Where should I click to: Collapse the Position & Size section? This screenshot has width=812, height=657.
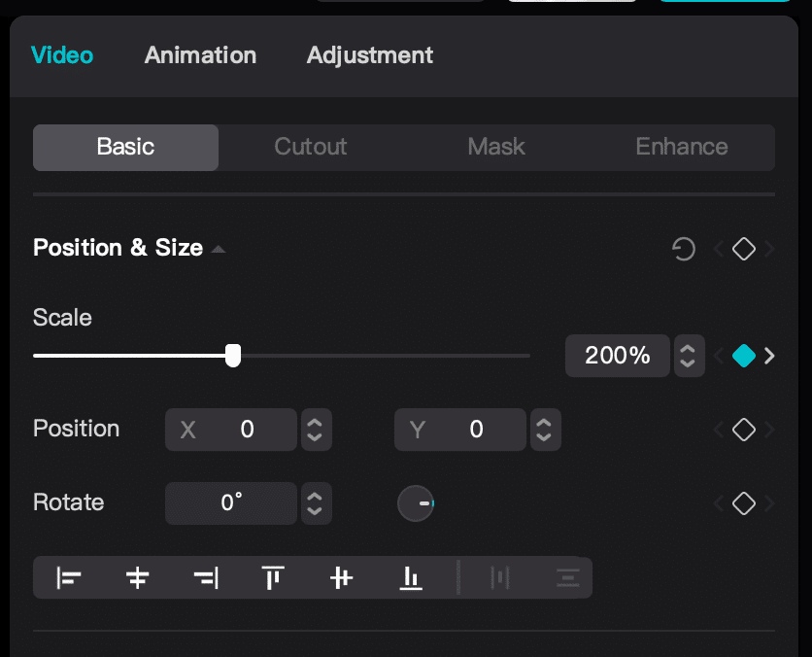click(x=219, y=249)
